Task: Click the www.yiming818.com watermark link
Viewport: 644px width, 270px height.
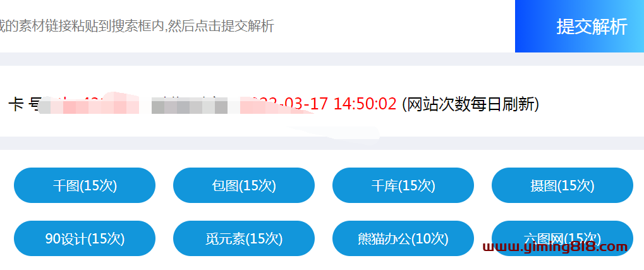Action: coord(556,247)
